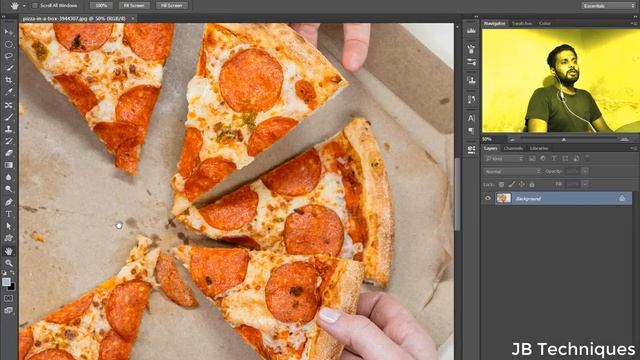
Task: Select the Brush tool
Action: point(9,117)
